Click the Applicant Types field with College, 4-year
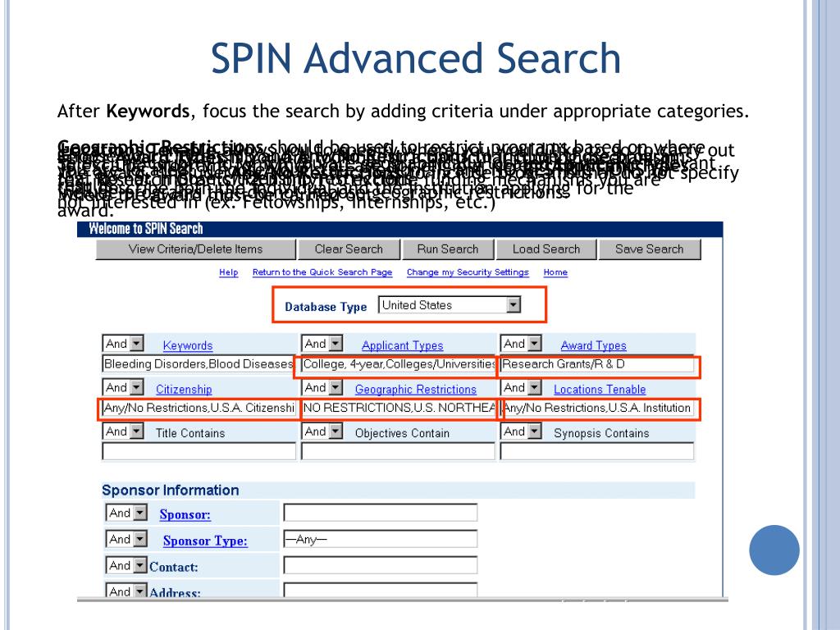Screen dimensions: 840x630 (x=399, y=364)
